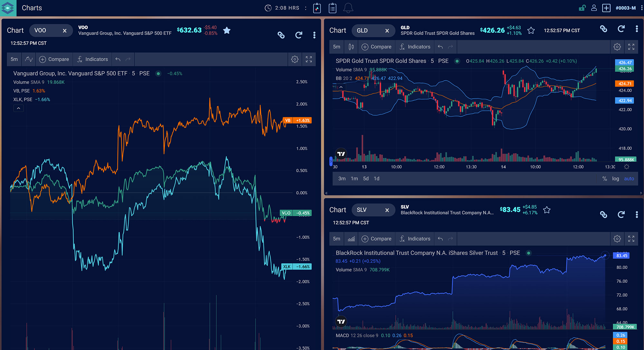Toggle log scale on GLD chart
The width and height of the screenshot is (644, 350).
[x=615, y=179]
